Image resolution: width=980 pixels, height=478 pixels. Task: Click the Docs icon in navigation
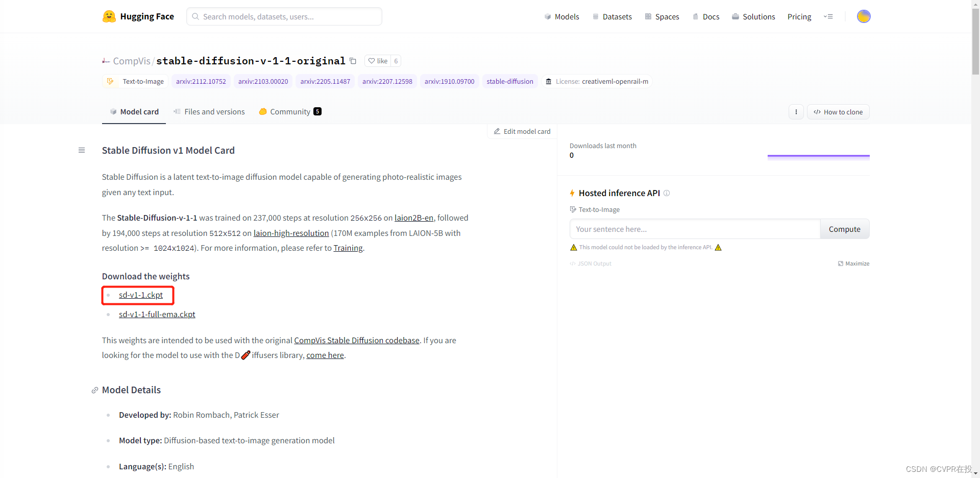tap(696, 16)
